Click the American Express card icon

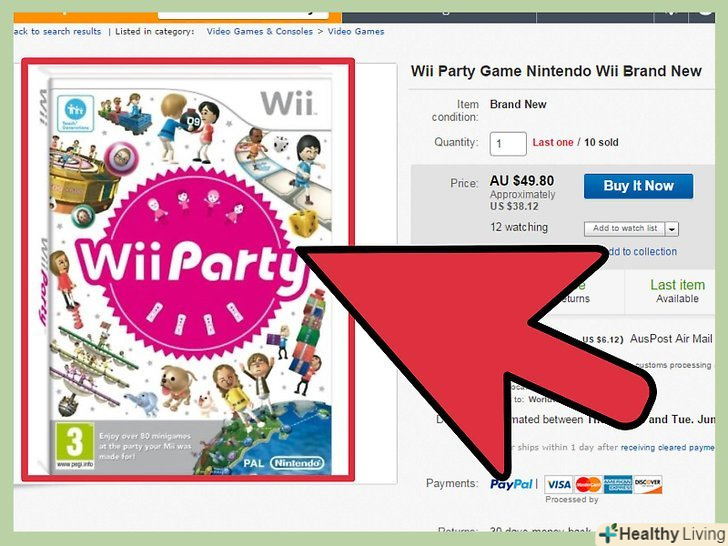click(x=618, y=485)
